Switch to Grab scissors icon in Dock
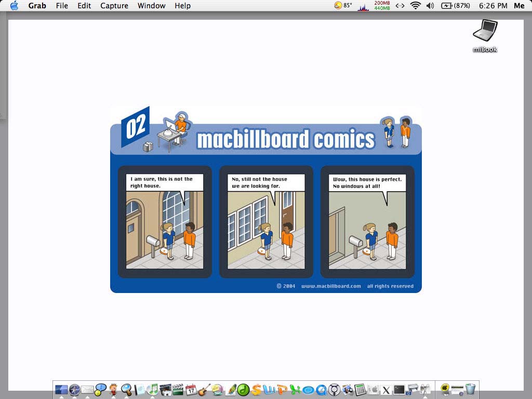This screenshot has width=532, height=399. tap(425, 390)
